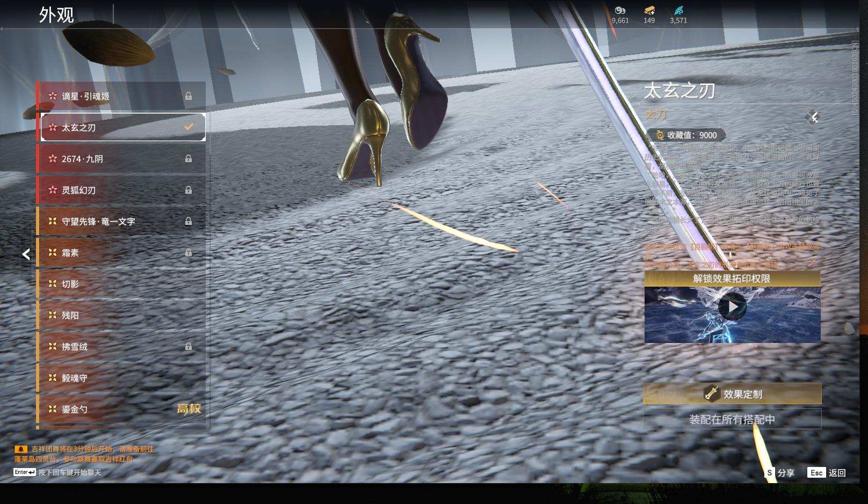Select the 切影 weapon skin

pos(121,284)
